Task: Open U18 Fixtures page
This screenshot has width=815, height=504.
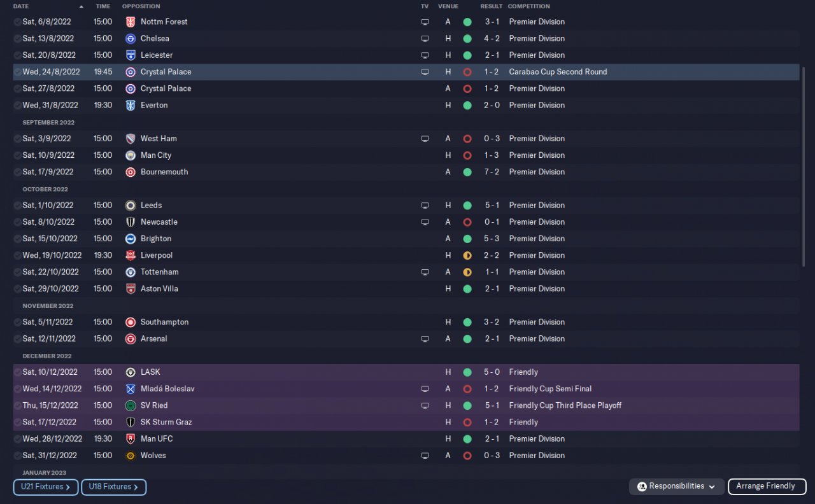Action: point(114,487)
